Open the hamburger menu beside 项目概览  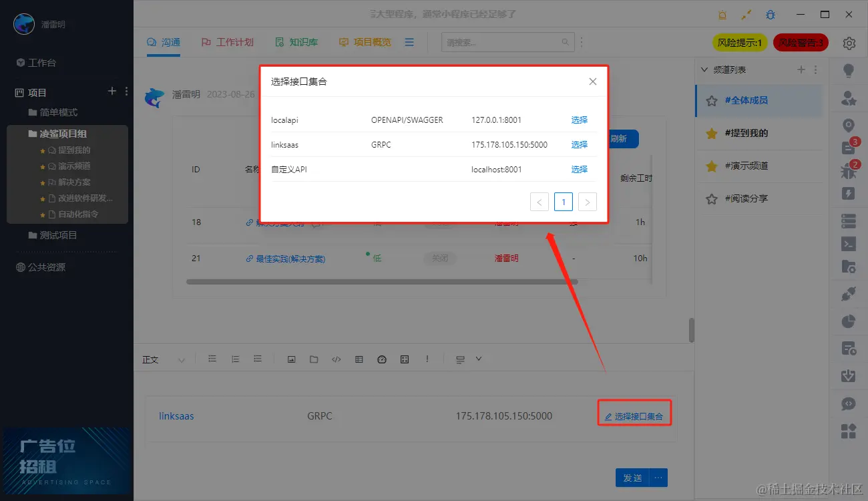pos(409,42)
